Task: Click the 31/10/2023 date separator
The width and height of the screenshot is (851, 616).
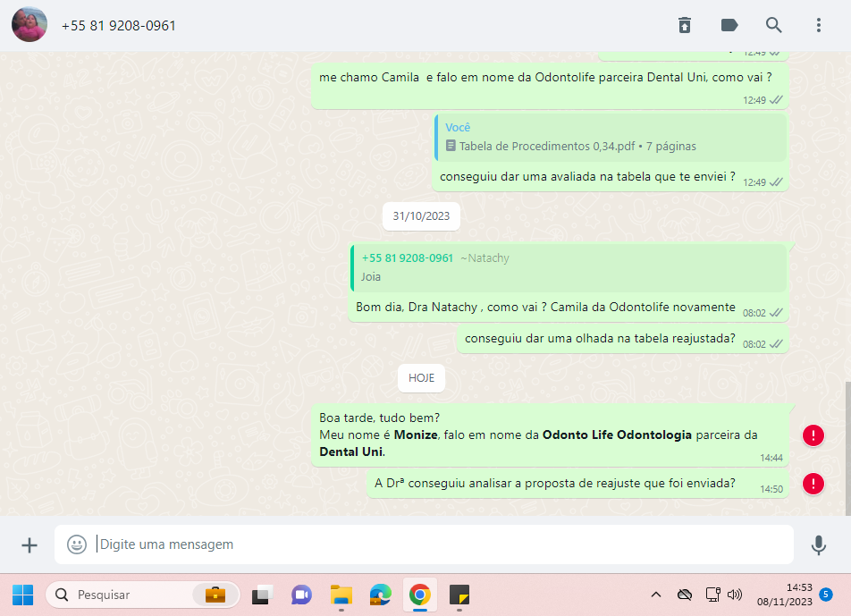Action: [x=421, y=216]
